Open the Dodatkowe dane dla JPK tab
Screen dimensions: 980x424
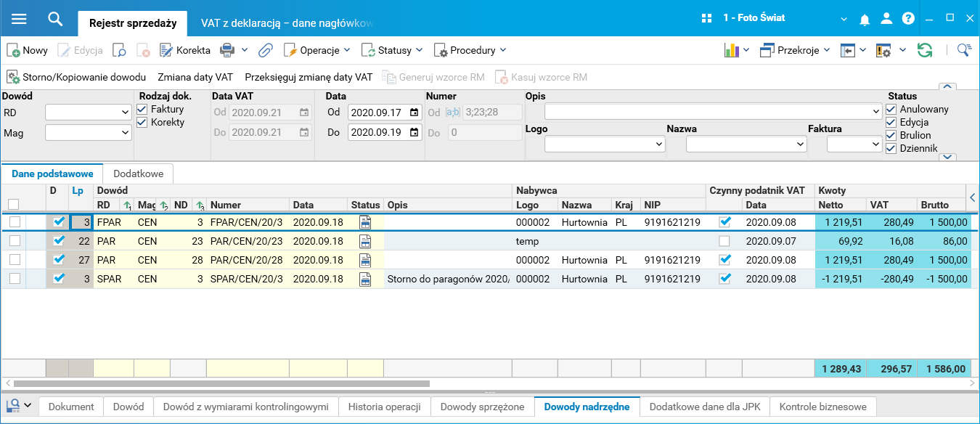[705, 407]
